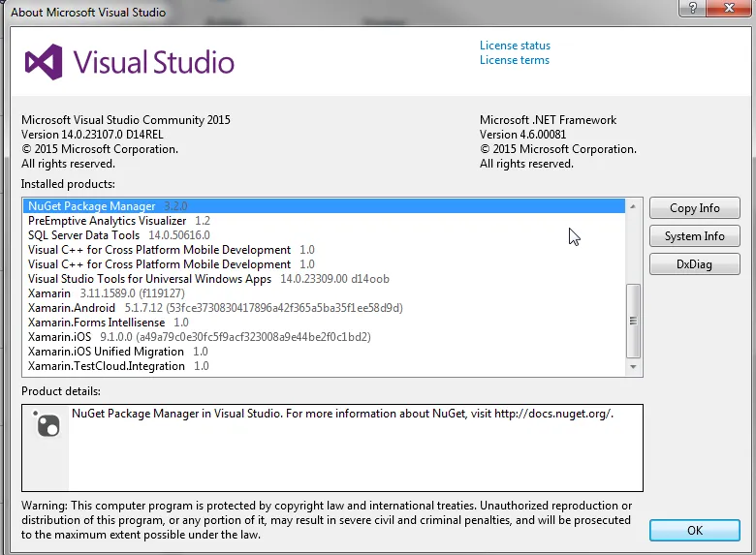The height and width of the screenshot is (555, 756).
Task: Click the help question mark button
Action: coord(692,8)
